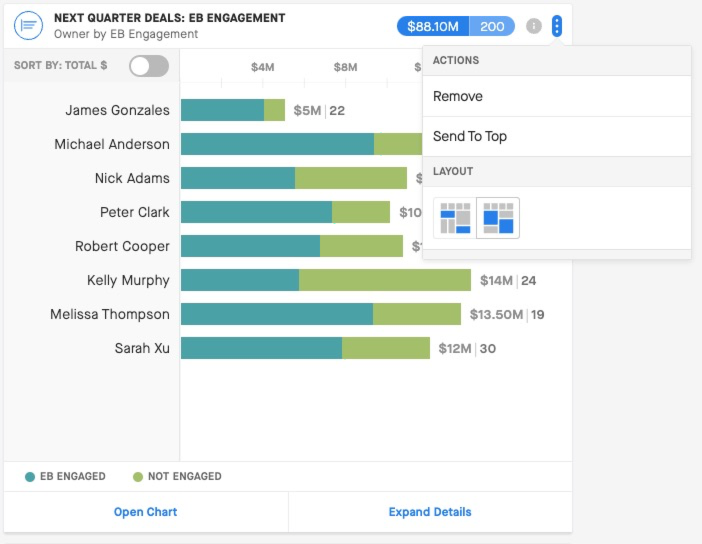This screenshot has height=544, width=702.
Task: Select Sarah Xu row label
Action: coord(142,348)
